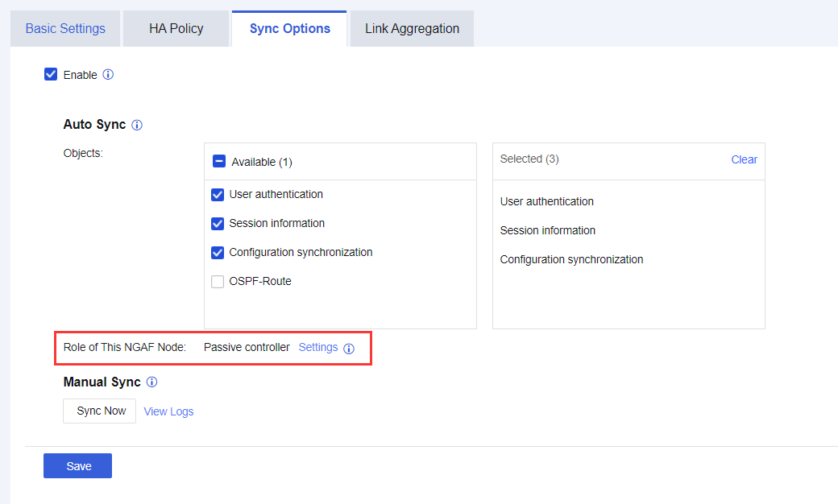Image resolution: width=838 pixels, height=504 pixels.
Task: Toggle the Enable checkbox
Action: (x=51, y=75)
